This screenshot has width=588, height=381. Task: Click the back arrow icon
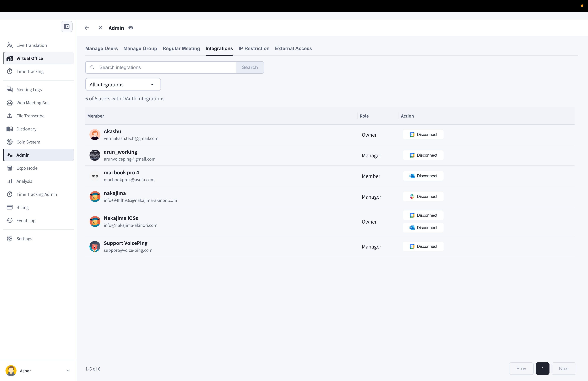pos(87,28)
